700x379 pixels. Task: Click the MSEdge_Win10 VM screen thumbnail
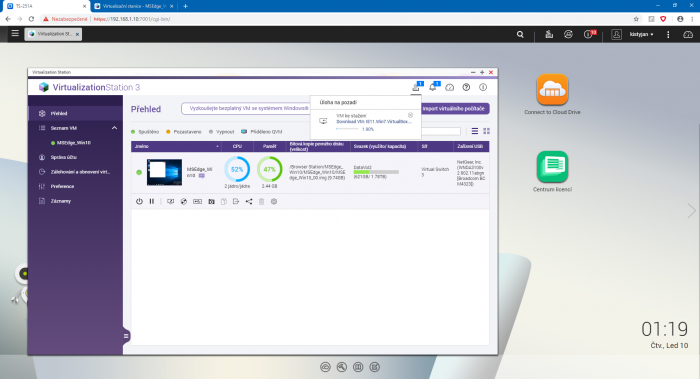tap(164, 172)
